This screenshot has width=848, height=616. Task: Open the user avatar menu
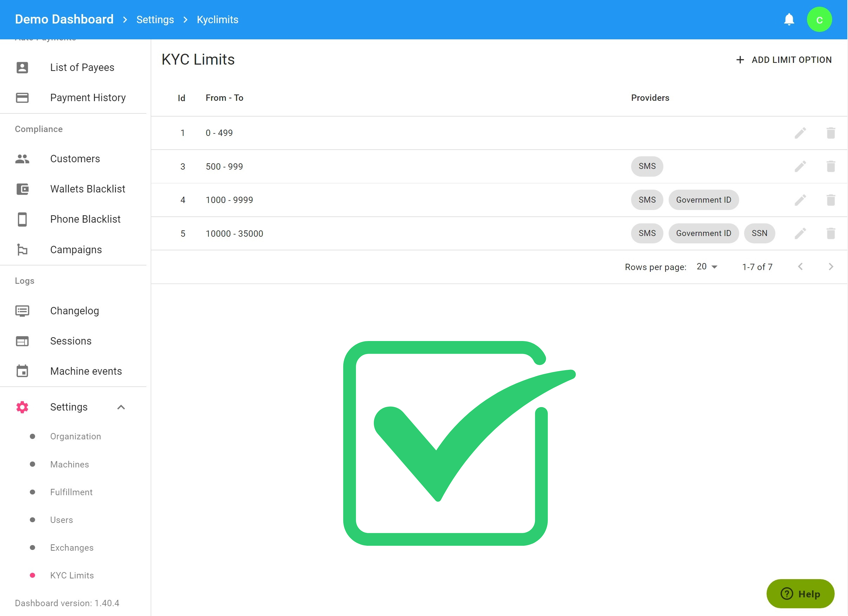pyautogui.click(x=819, y=19)
